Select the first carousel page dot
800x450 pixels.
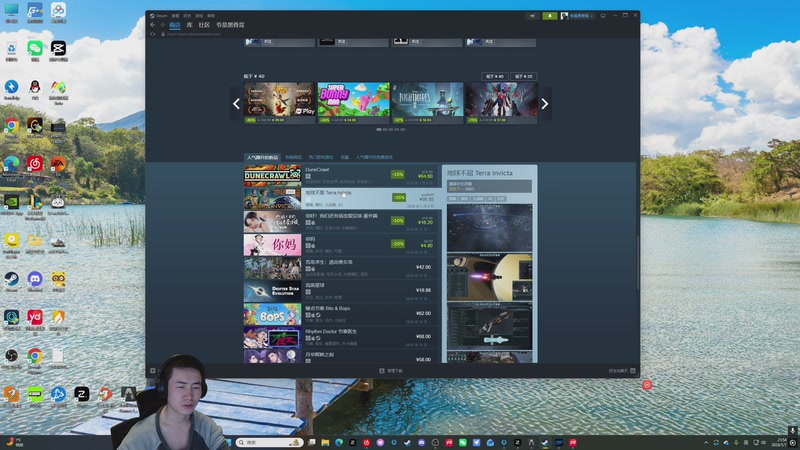point(379,130)
